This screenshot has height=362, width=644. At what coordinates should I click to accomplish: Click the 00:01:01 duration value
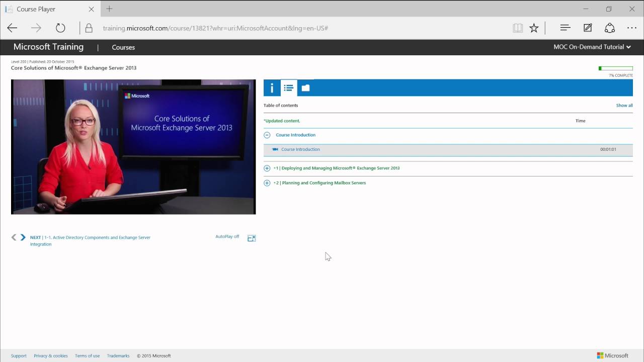point(608,149)
